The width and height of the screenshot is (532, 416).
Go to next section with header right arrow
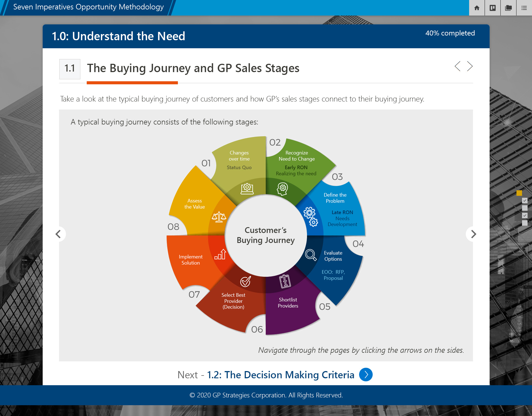(470, 66)
